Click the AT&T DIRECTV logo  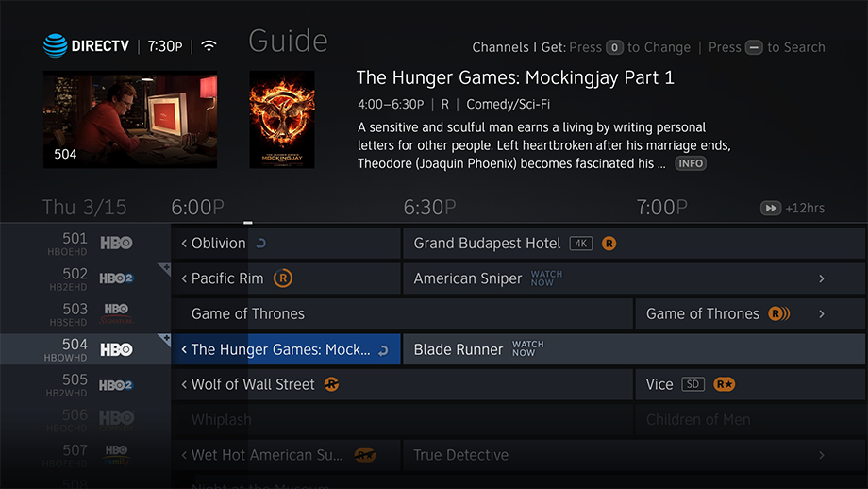point(86,45)
